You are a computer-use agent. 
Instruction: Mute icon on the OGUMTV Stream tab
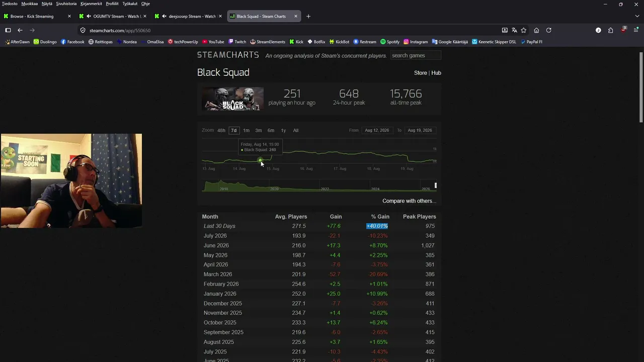pos(89,16)
